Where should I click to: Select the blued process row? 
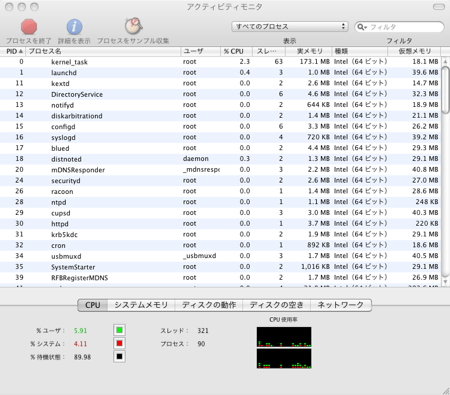point(220,148)
